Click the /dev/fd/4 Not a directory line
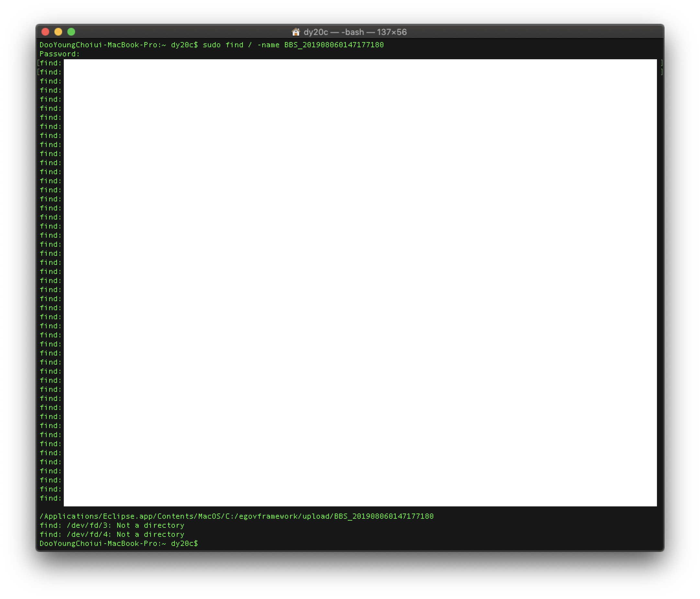 coord(111,535)
